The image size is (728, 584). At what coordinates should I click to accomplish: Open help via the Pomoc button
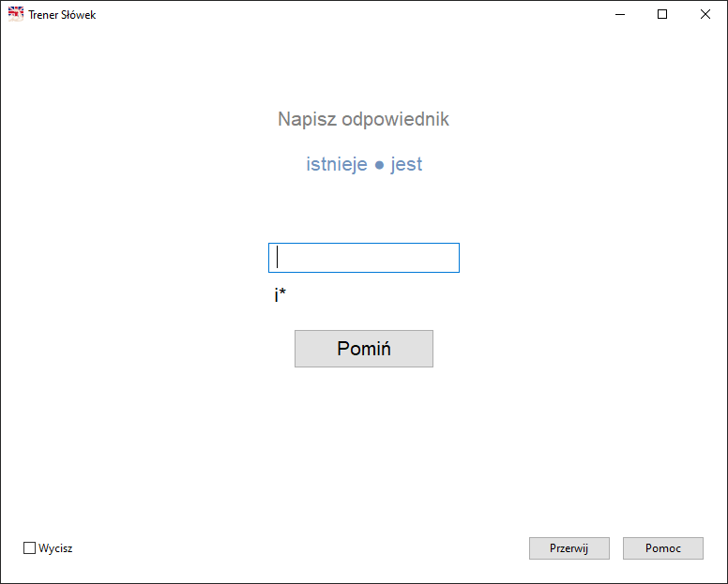662,548
